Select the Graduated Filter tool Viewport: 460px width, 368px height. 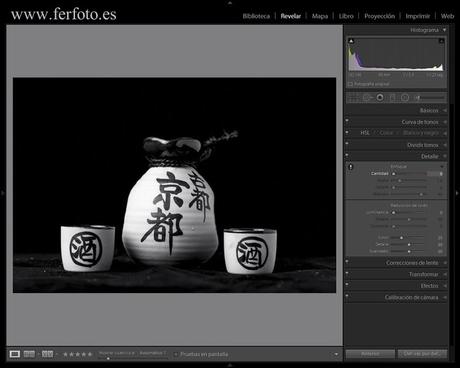(393, 98)
